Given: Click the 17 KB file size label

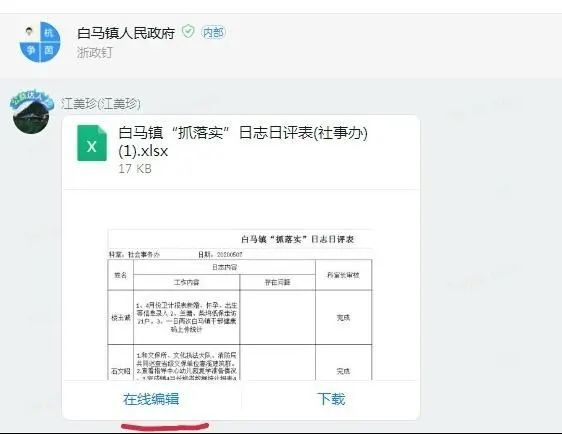Looking at the screenshot, I should (135, 169).
